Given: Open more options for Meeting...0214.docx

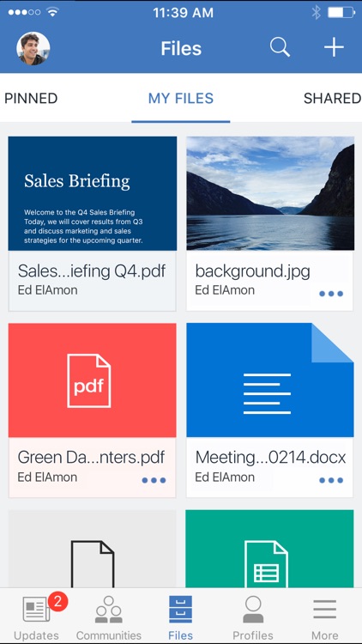Looking at the screenshot, I should click(x=331, y=480).
